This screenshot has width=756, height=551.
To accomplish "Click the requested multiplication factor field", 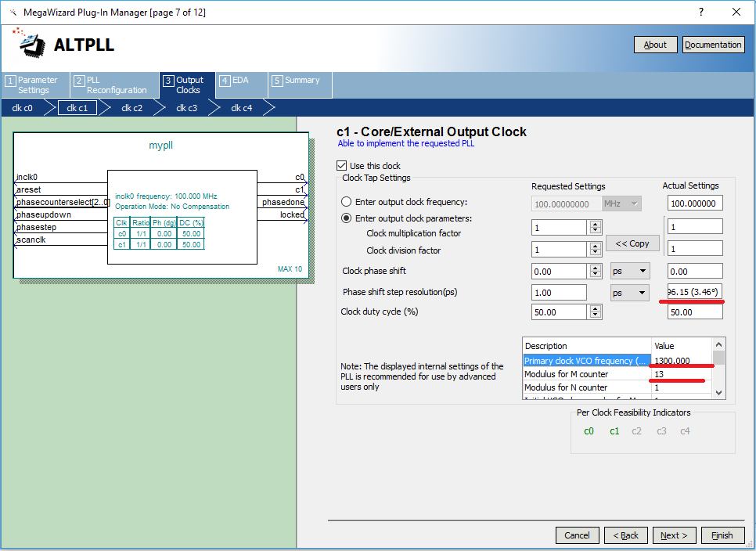I will 560,228.
